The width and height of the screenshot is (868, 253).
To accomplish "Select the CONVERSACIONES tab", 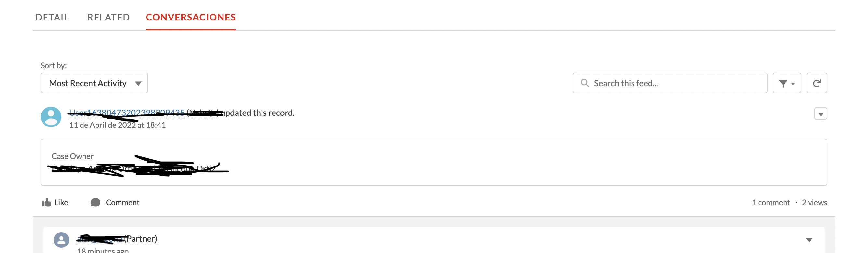I will [x=190, y=17].
